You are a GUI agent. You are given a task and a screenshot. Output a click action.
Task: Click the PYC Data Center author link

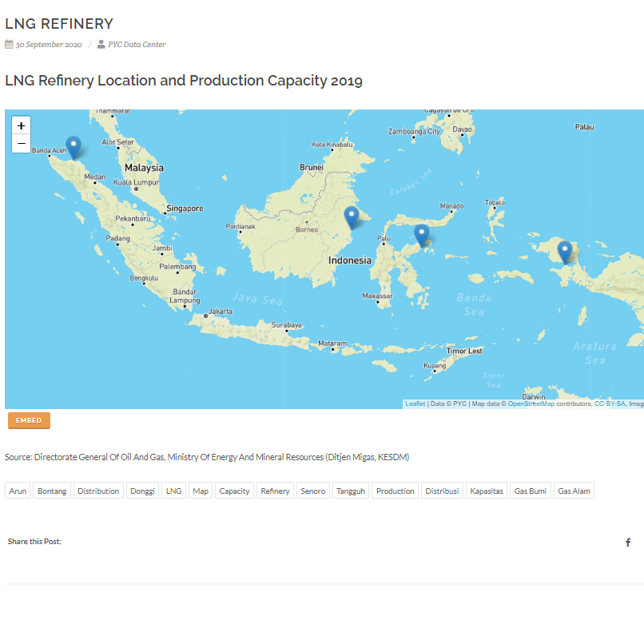(137, 45)
